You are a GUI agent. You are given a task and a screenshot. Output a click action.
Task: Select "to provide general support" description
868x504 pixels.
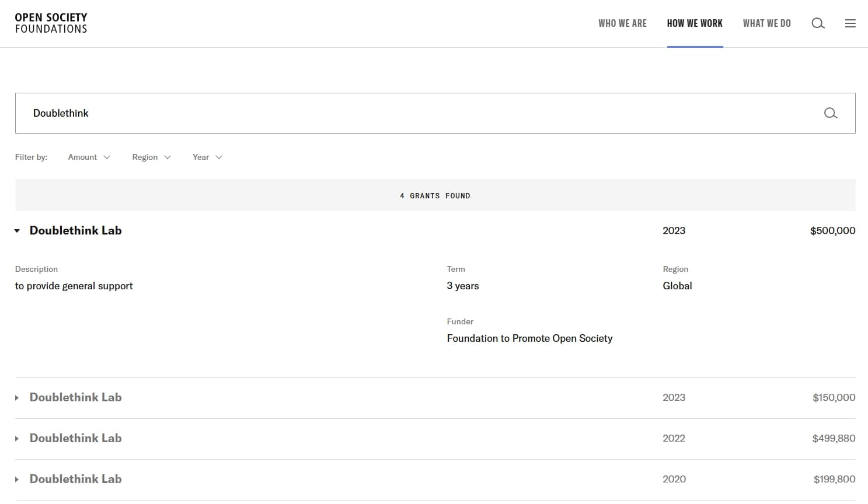click(x=74, y=286)
